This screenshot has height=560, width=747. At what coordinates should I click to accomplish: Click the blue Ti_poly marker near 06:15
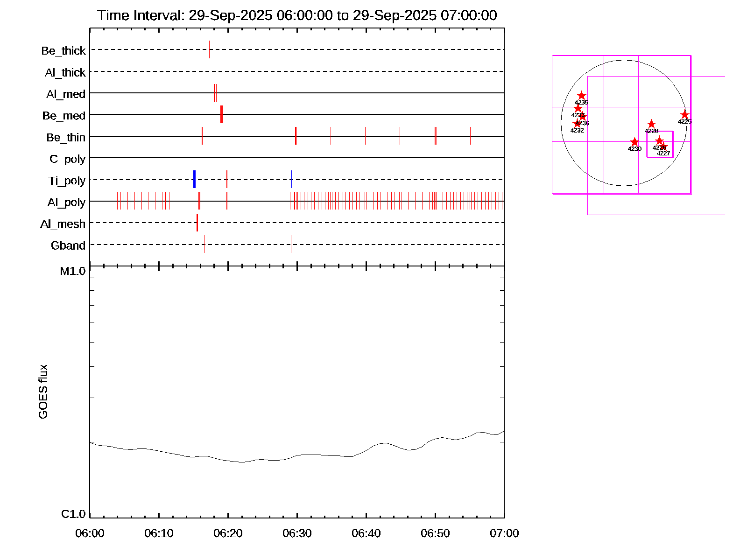coord(194,179)
